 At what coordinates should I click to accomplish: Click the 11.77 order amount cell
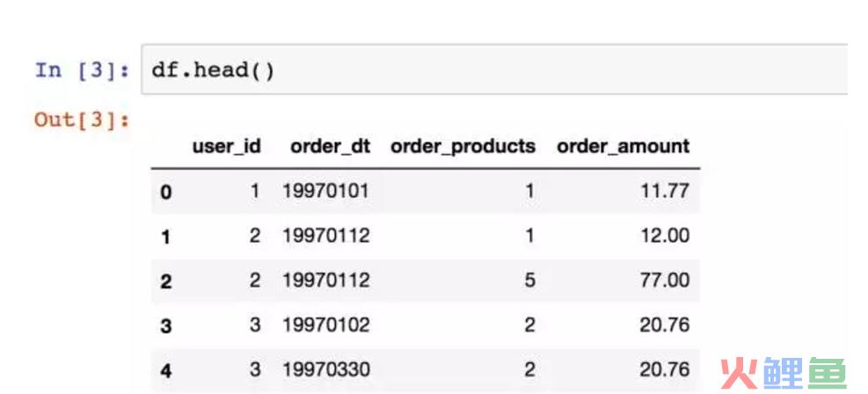(665, 191)
